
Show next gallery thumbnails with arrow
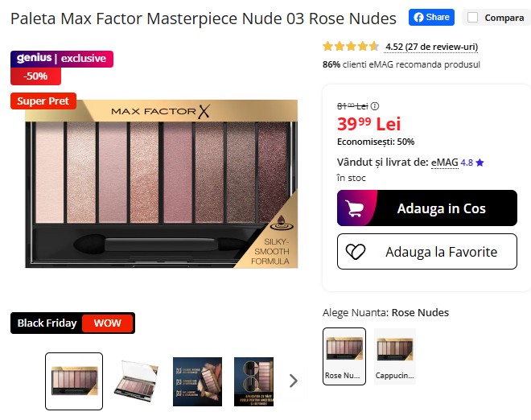pos(294,381)
